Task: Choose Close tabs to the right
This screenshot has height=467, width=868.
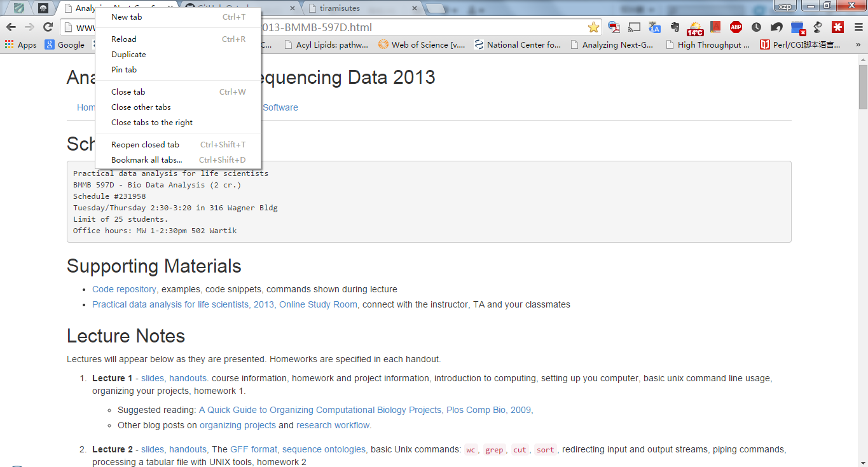Action: click(x=178, y=123)
